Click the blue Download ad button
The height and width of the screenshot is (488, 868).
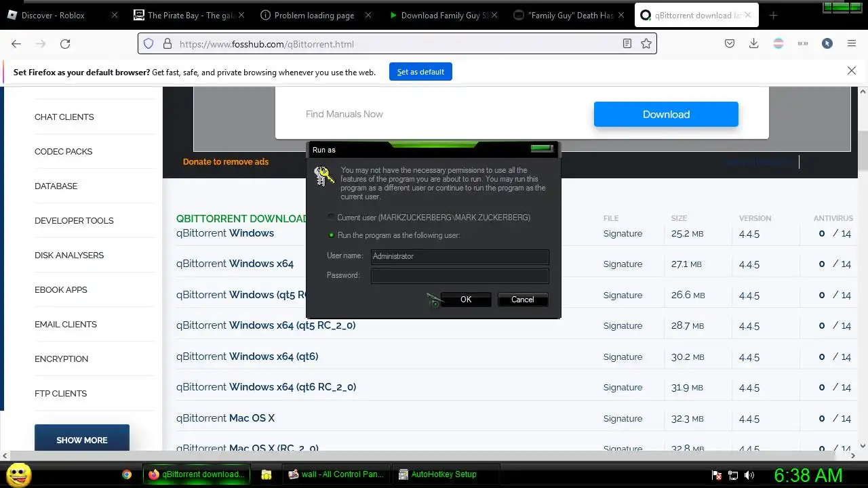click(x=666, y=114)
